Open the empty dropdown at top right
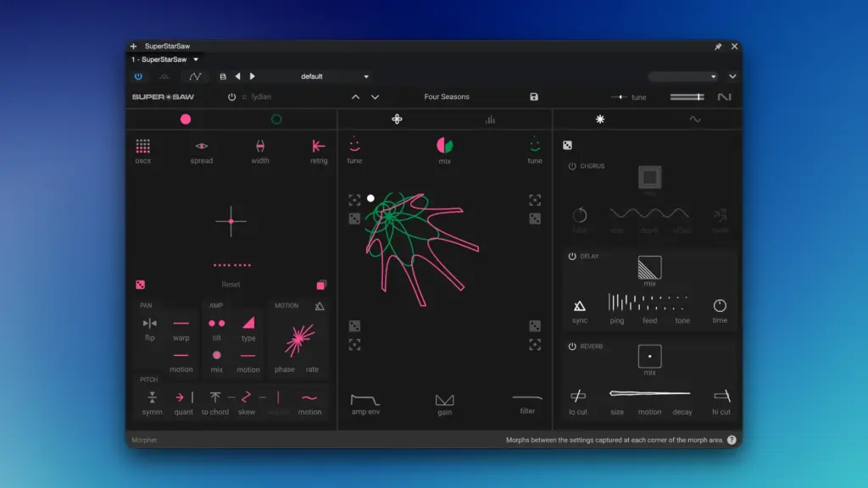Screen dimensions: 868x488 683,76
